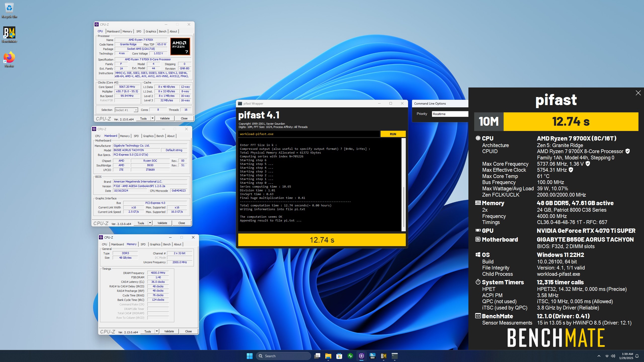Click the System Timers clock icon
The height and width of the screenshot is (362, 644).
click(x=478, y=282)
